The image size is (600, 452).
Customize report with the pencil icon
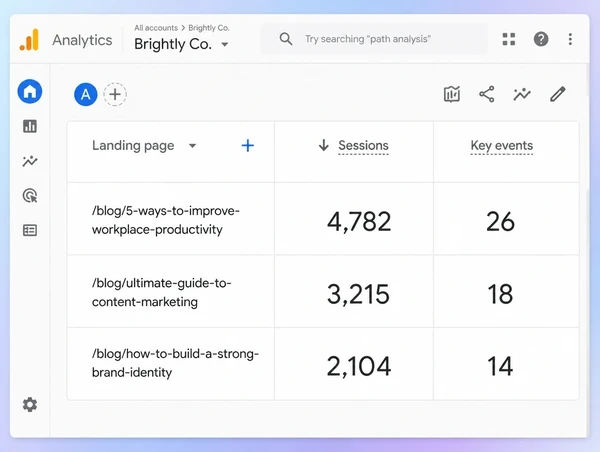558,94
